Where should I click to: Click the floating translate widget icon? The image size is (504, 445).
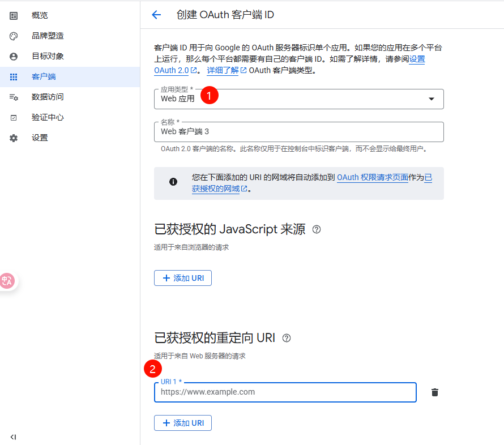(7, 281)
